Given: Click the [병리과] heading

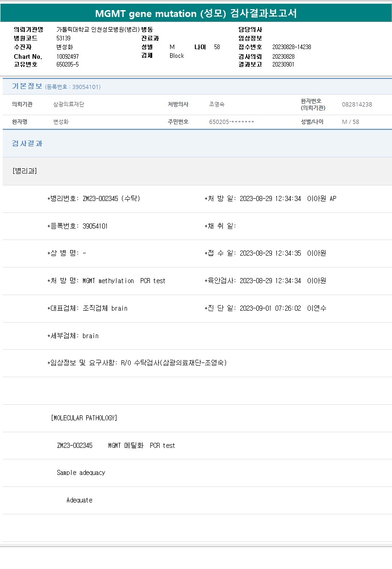Looking at the screenshot, I should (25, 171).
